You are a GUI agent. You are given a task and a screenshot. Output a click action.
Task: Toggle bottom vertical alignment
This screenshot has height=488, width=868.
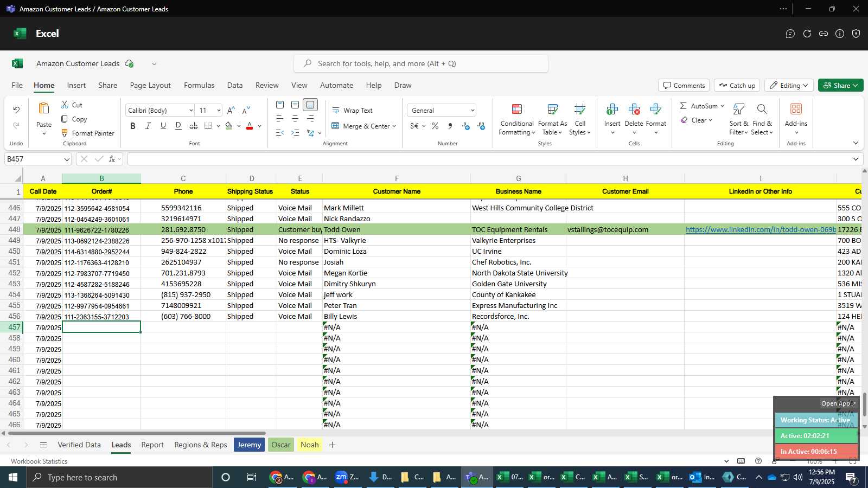(310, 105)
